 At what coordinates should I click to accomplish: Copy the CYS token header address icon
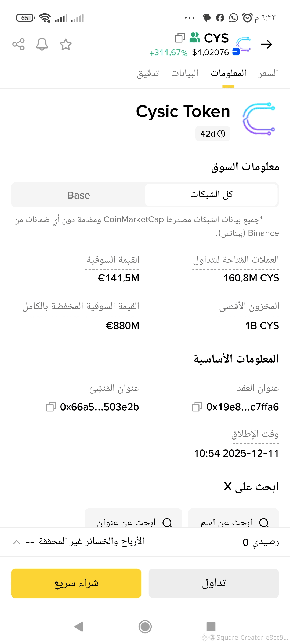(180, 38)
